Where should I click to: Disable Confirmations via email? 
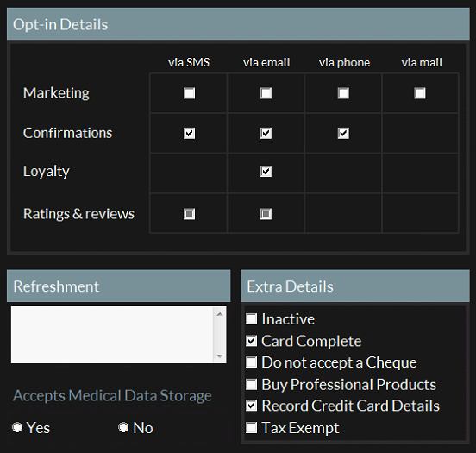(266, 133)
